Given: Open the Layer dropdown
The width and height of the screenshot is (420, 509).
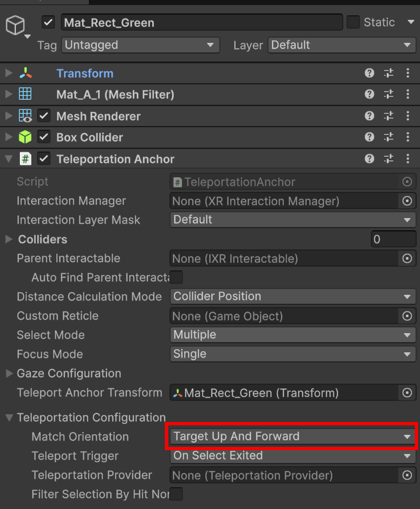Looking at the screenshot, I should click(341, 45).
